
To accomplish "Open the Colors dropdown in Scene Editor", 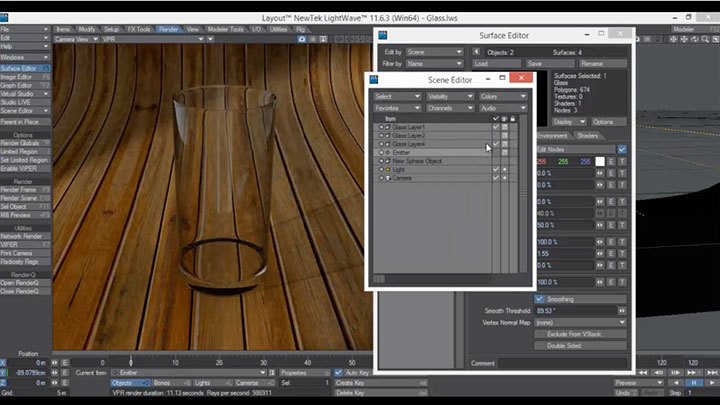I will pos(503,96).
